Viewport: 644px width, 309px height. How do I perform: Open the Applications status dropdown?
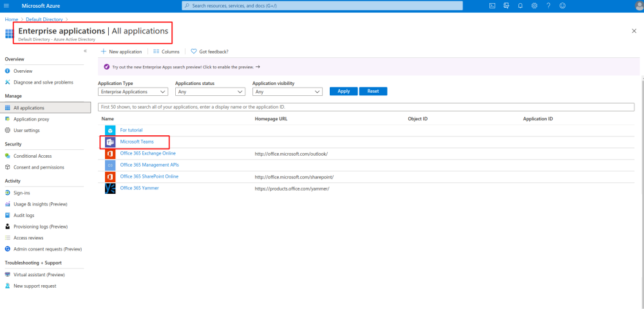(x=210, y=91)
